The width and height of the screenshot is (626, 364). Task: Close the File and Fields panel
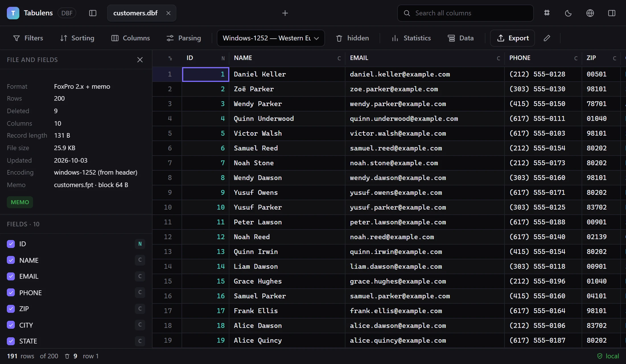(140, 60)
